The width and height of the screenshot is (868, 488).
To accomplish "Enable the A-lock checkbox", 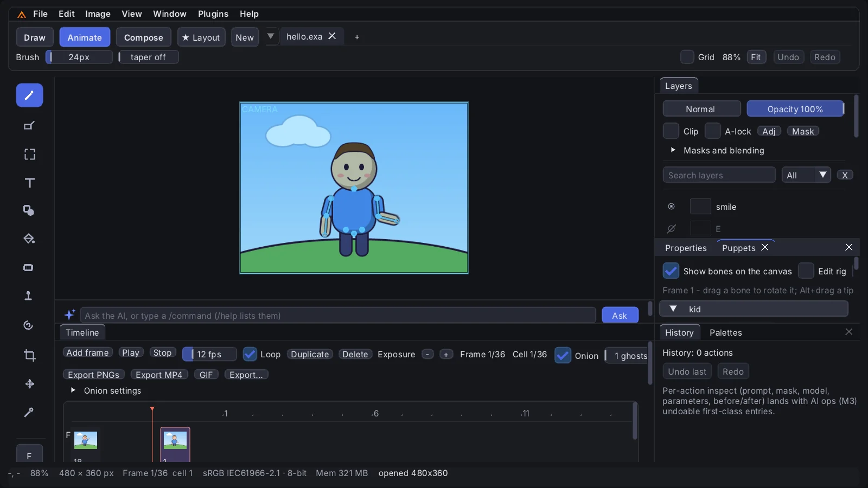I will tap(713, 131).
